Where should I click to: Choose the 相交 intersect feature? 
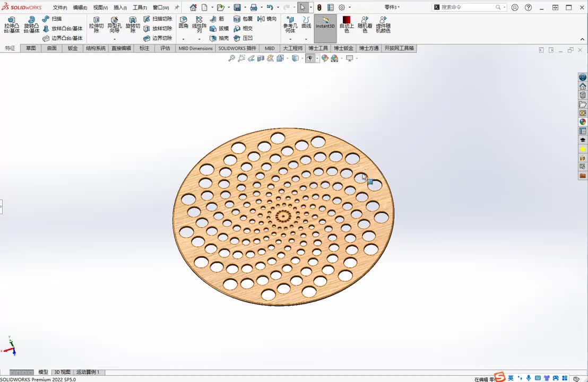[x=243, y=29]
